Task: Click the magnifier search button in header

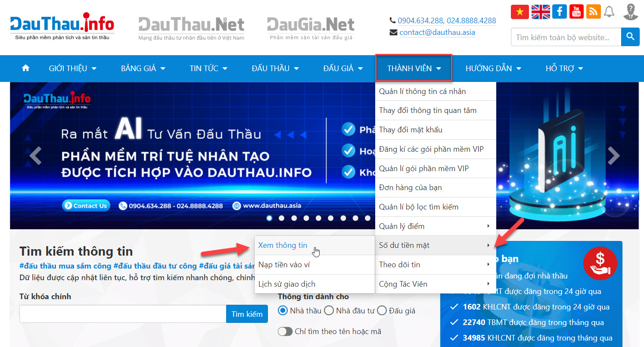Action: coord(630,37)
